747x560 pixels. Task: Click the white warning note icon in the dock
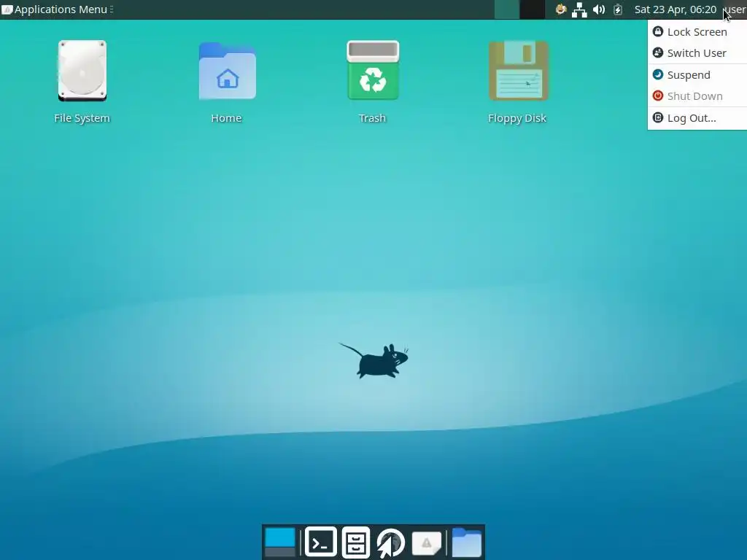[426, 542]
